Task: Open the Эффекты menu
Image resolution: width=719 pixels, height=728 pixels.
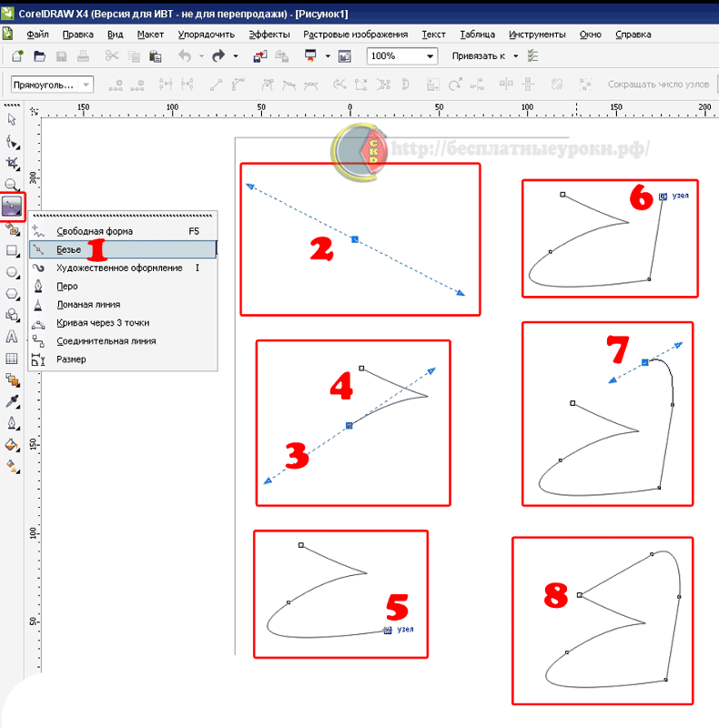Action: [269, 35]
